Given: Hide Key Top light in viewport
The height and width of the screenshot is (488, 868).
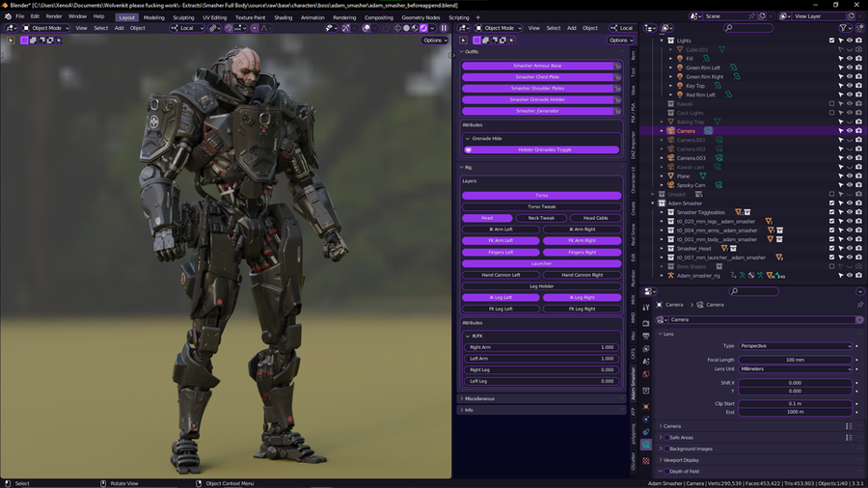Looking at the screenshot, I should 850,86.
